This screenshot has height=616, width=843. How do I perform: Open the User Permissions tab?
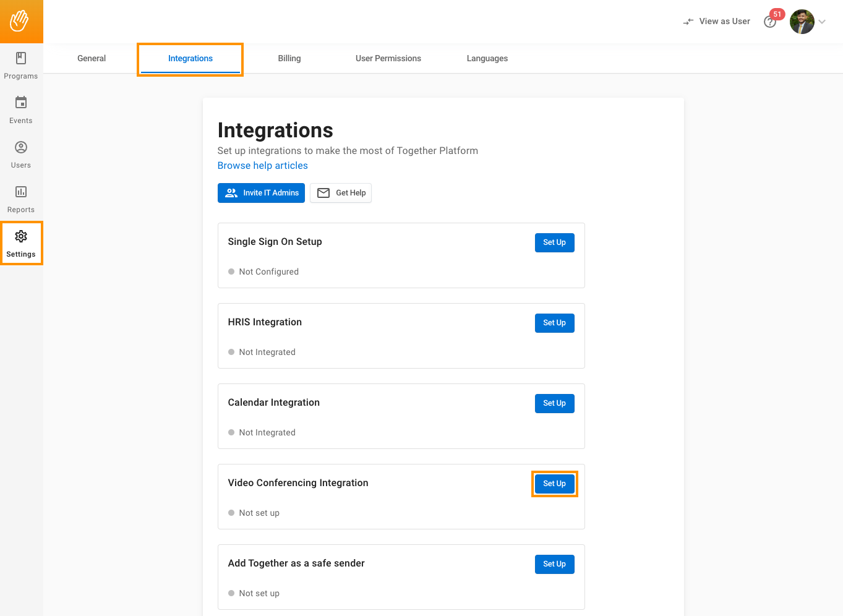(x=388, y=59)
